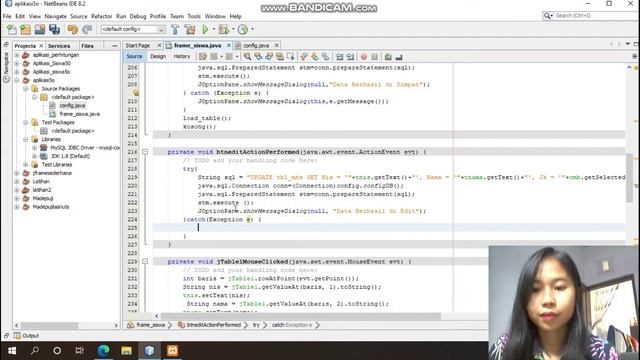Open the Output window button
The height and width of the screenshot is (360, 640).
27,336
